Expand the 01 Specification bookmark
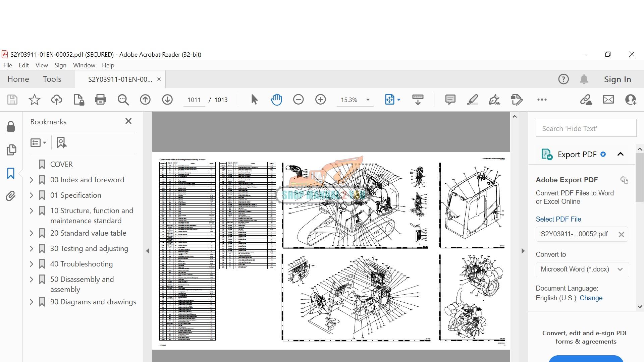644x362 pixels. click(x=32, y=195)
